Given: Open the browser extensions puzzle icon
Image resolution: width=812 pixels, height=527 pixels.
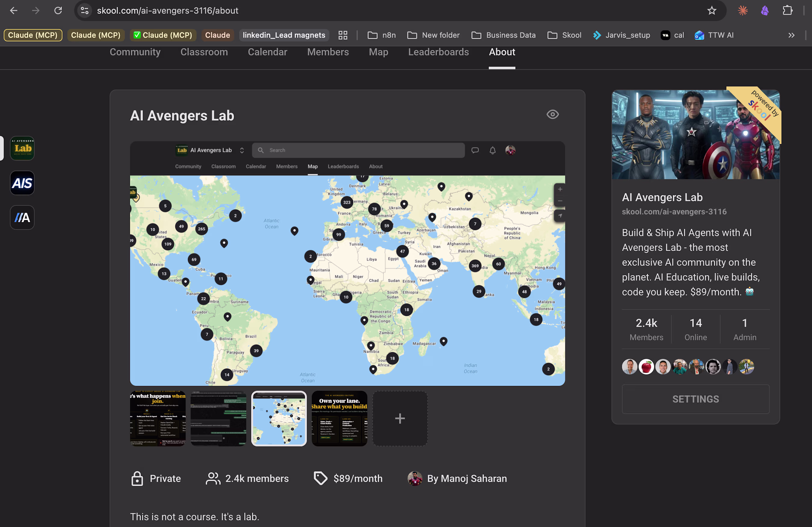Looking at the screenshot, I should [x=787, y=11].
